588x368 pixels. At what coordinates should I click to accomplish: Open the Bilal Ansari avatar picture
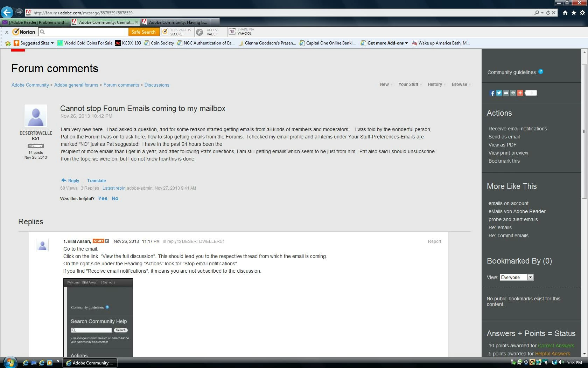tap(42, 245)
